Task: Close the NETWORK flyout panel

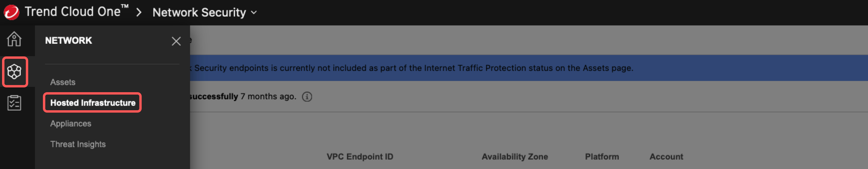Action: click(176, 41)
